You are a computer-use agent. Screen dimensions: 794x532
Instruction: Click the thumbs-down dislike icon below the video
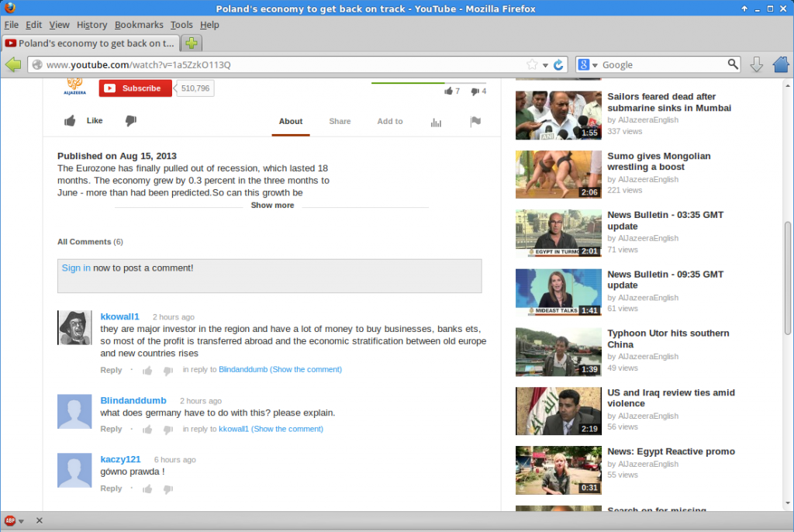[131, 121]
